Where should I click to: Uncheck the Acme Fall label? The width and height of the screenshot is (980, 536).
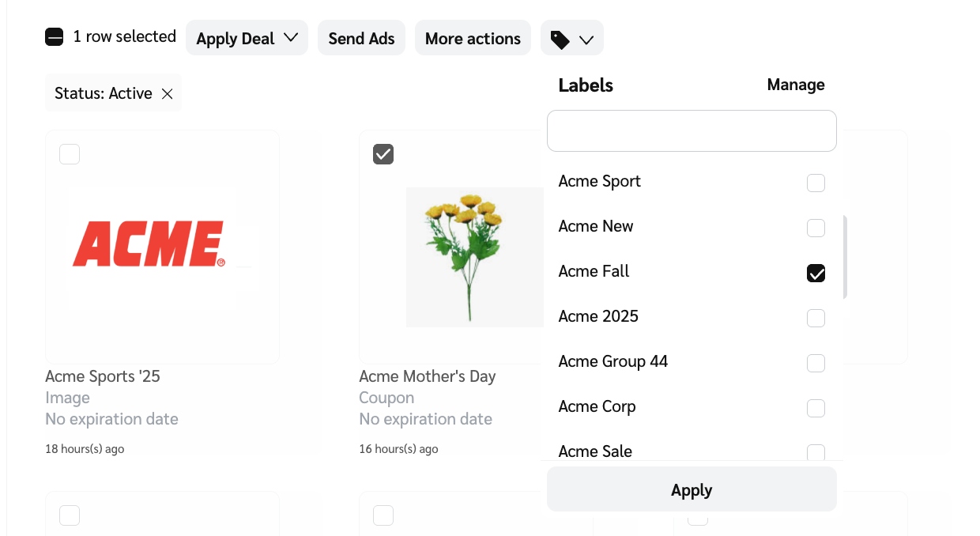pos(816,274)
